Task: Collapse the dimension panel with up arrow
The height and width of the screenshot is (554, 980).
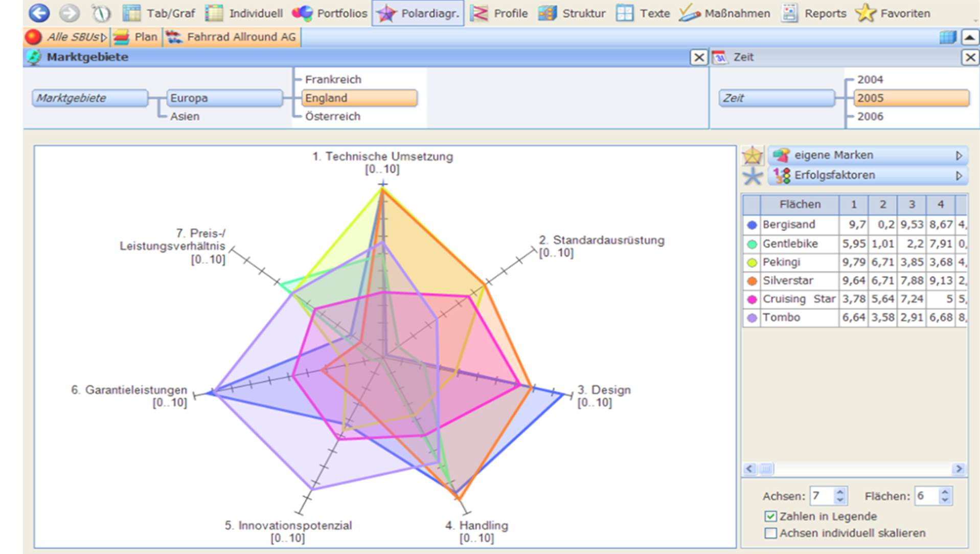Action: [970, 37]
